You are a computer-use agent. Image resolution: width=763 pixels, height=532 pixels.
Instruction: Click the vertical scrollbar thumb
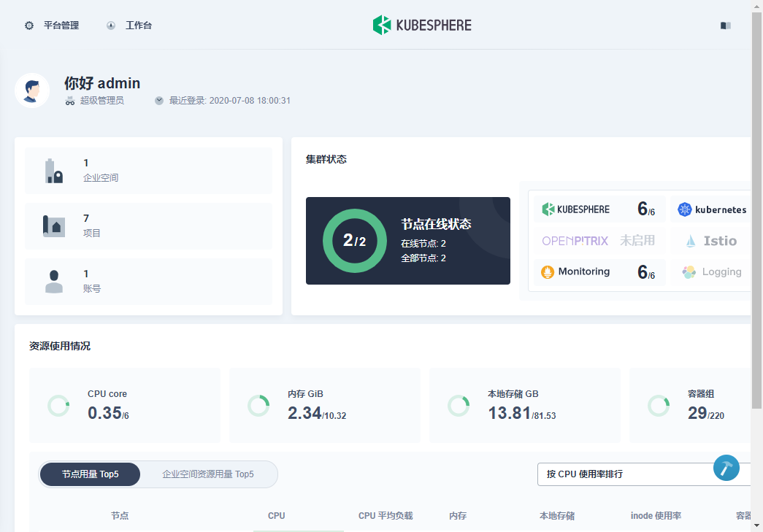(756, 210)
